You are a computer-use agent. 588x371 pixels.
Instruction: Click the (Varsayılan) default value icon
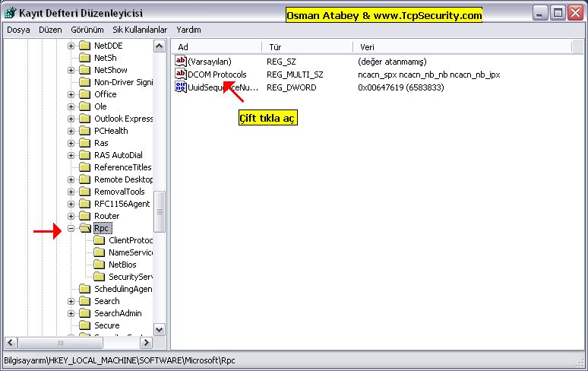(181, 62)
